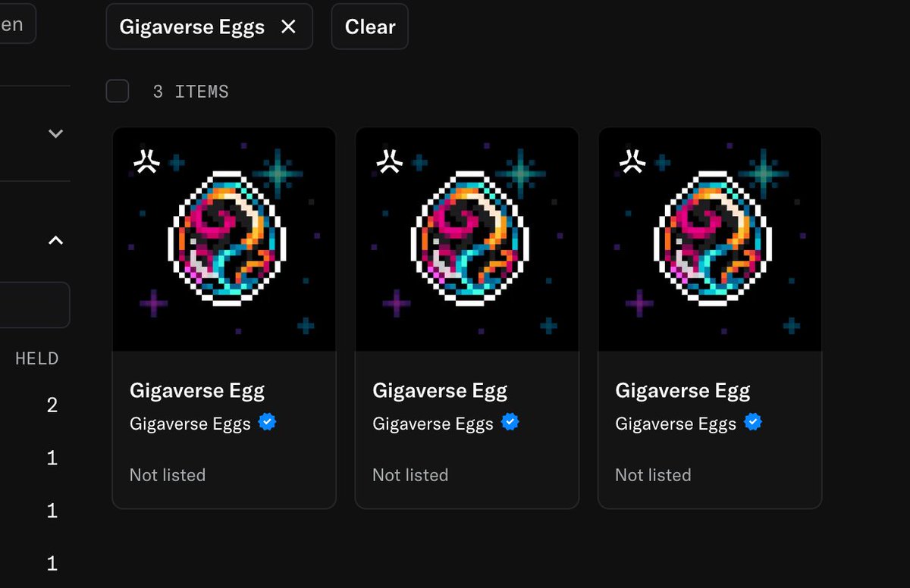Screen dimensions: 910x588
Task: Remove the Gigaverse Eggs filter with its X icon
Action: (288, 27)
